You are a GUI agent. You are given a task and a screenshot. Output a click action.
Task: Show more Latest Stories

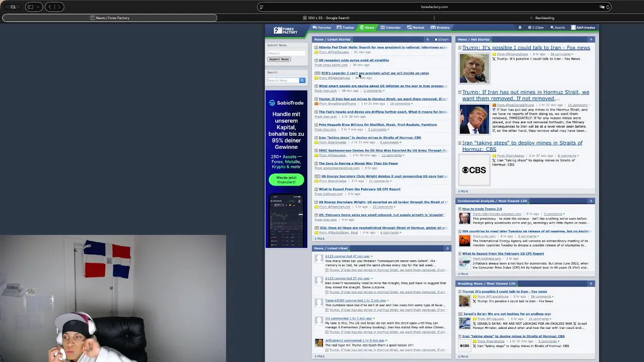320,239
